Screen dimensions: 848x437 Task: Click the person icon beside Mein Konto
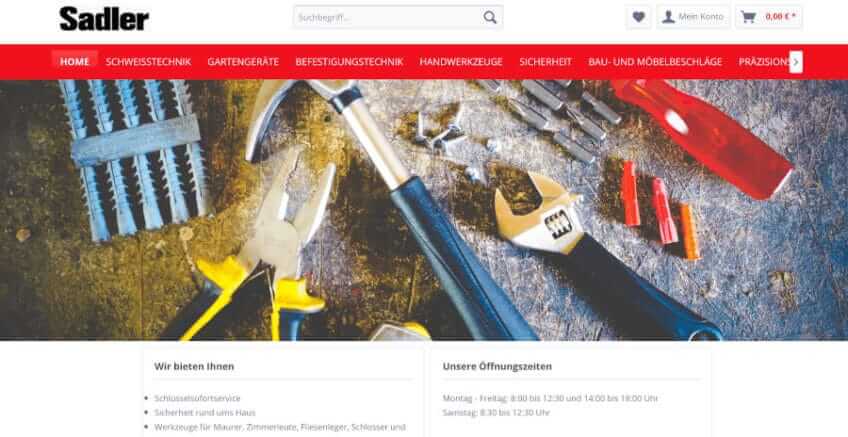tap(668, 17)
